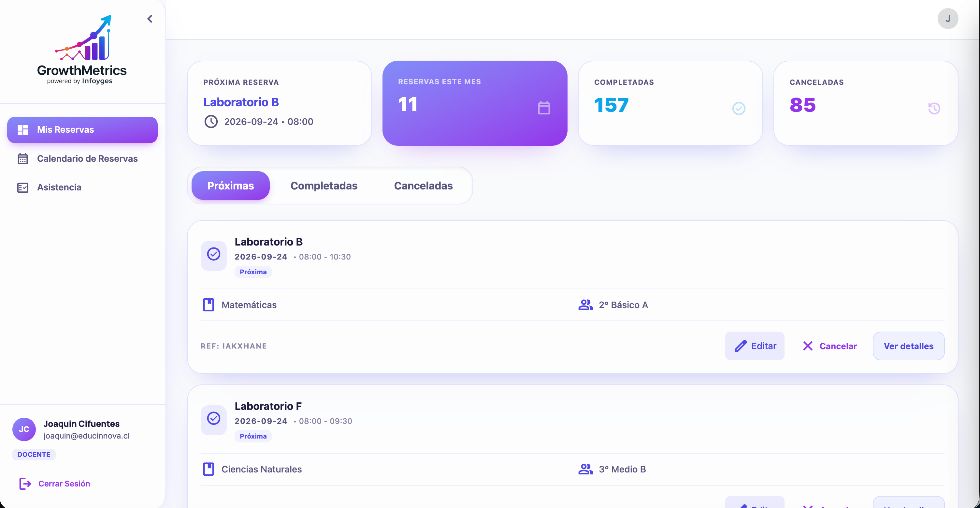The image size is (980, 508).
Task: Click the book icon next to Ciencias Naturales
Action: click(x=209, y=469)
